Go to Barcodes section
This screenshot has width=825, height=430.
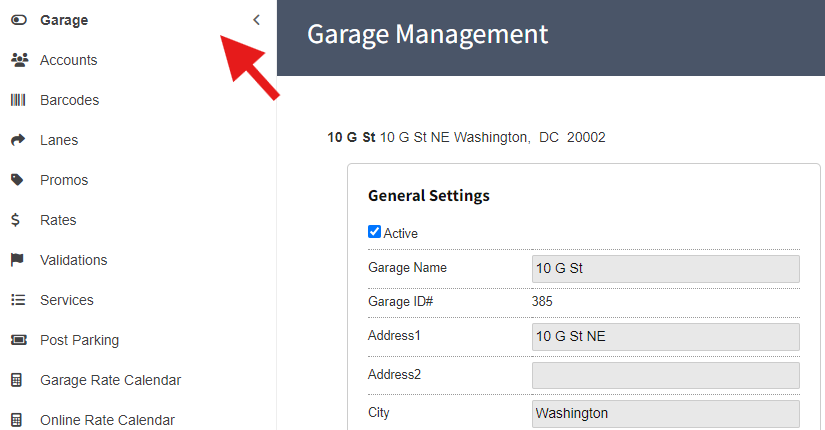click(x=69, y=100)
